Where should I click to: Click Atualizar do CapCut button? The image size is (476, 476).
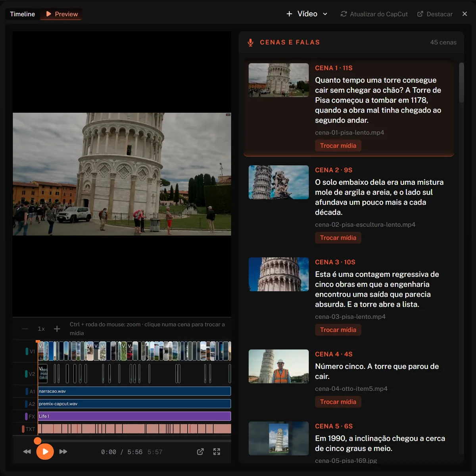374,14
